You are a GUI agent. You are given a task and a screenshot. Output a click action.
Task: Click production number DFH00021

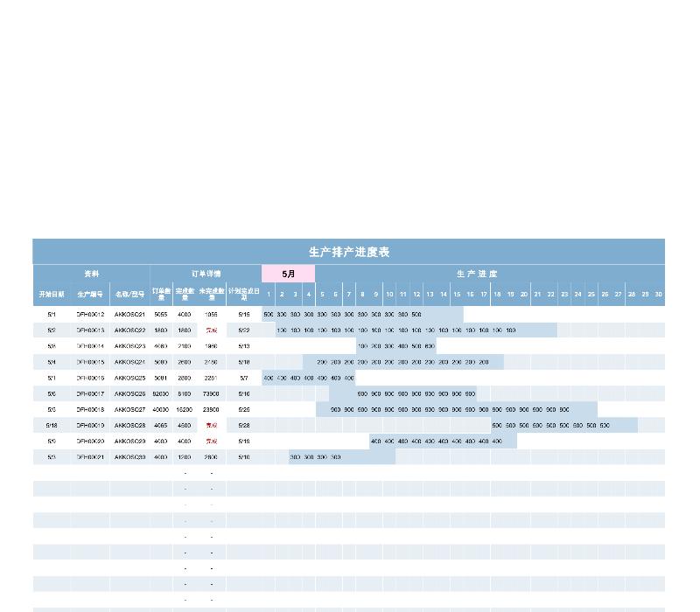(90, 457)
